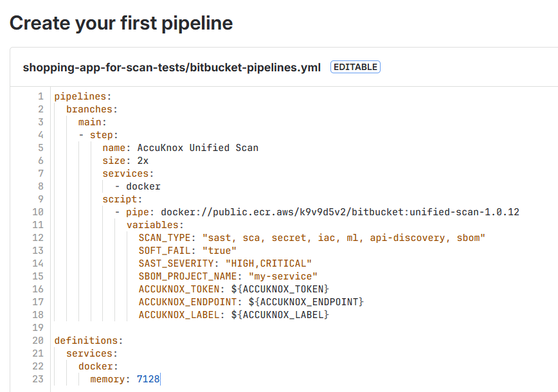
Task: Click SBOM_PROJECT_NAME "my-service" value
Action: pos(283,276)
